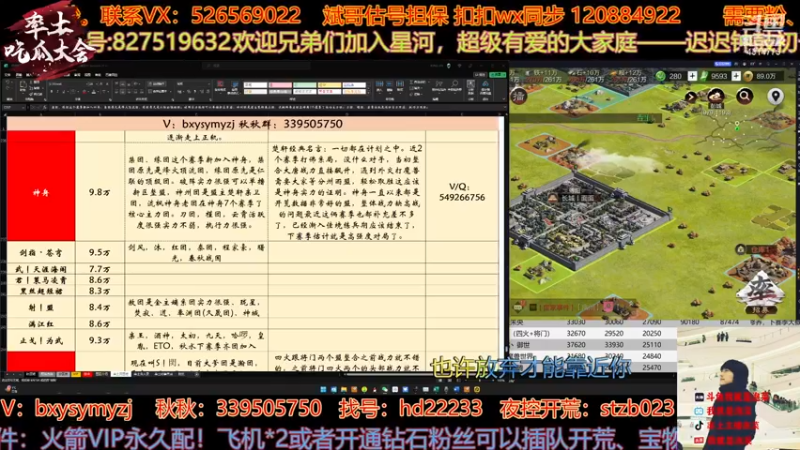Click the Excel Name Box

13,108
